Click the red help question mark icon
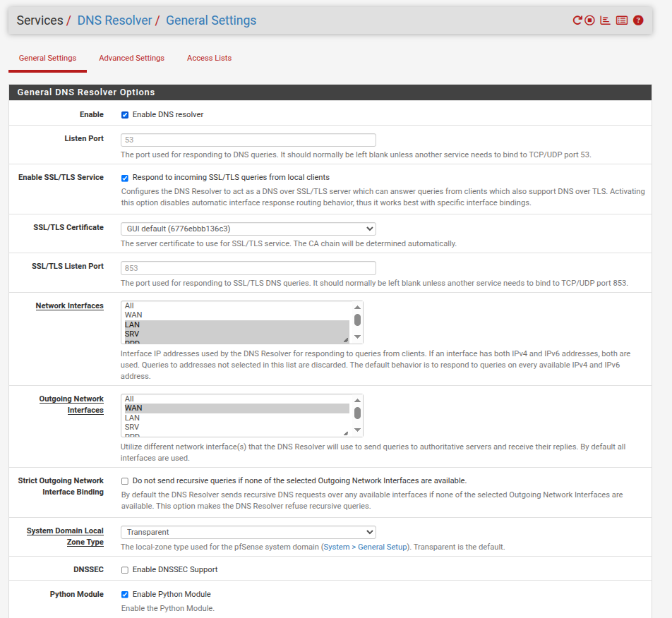 638,20
